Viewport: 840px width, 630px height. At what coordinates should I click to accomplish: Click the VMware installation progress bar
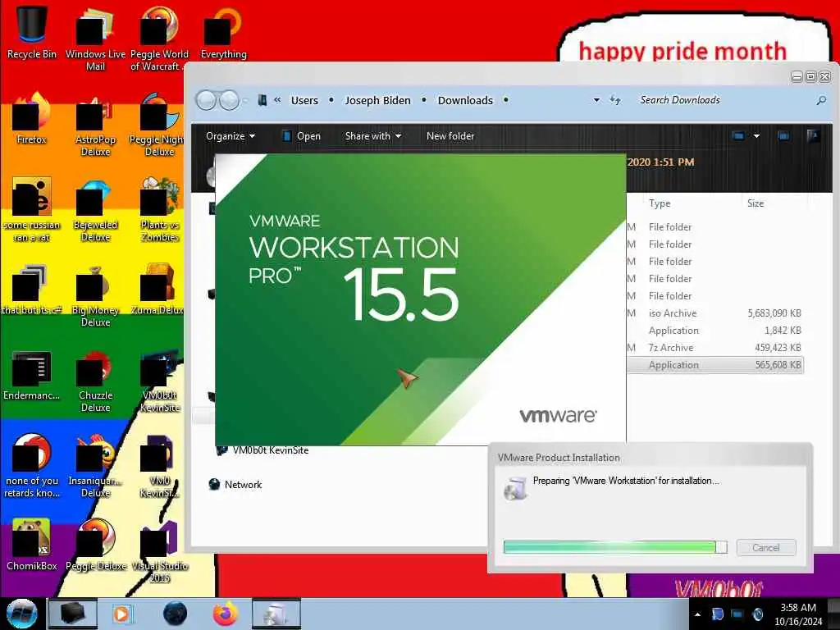pos(615,547)
